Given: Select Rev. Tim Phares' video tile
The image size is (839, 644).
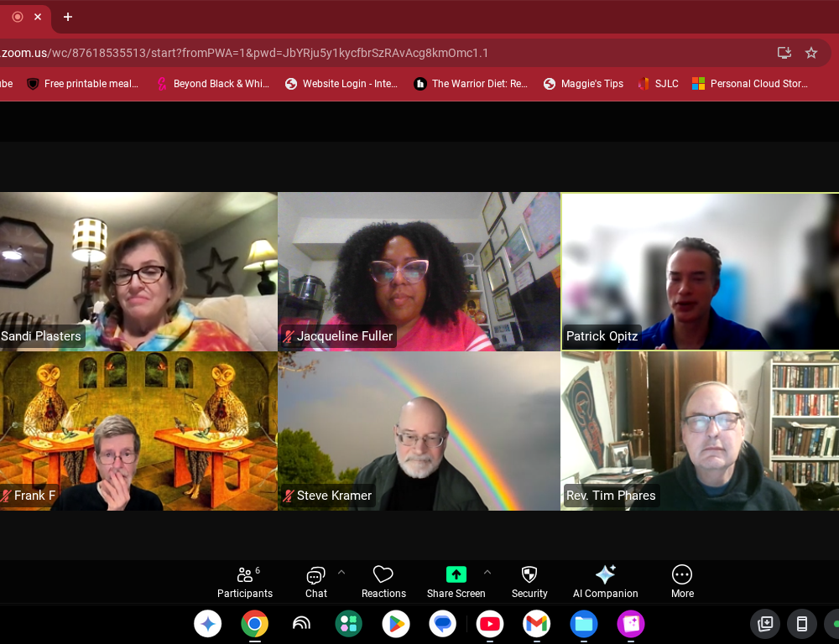Looking at the screenshot, I should pyautogui.click(x=700, y=430).
